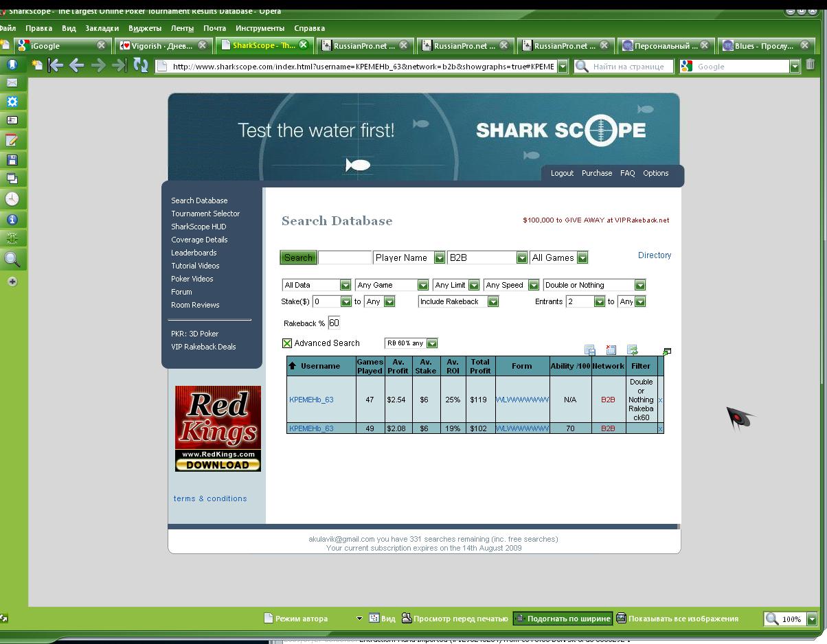Open the green bug icon panel in the sidebar
This screenshot has height=644, width=827.
click(12, 238)
